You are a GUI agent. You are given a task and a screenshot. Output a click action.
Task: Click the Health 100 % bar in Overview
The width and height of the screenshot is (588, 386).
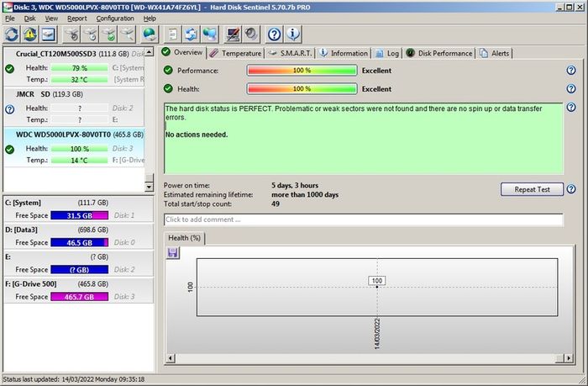(302, 88)
